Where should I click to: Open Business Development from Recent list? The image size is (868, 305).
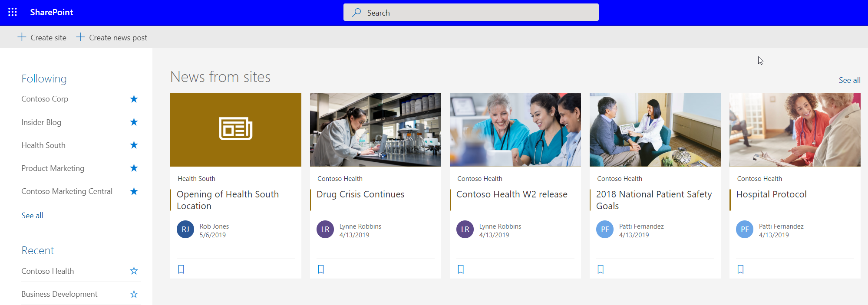(x=59, y=294)
